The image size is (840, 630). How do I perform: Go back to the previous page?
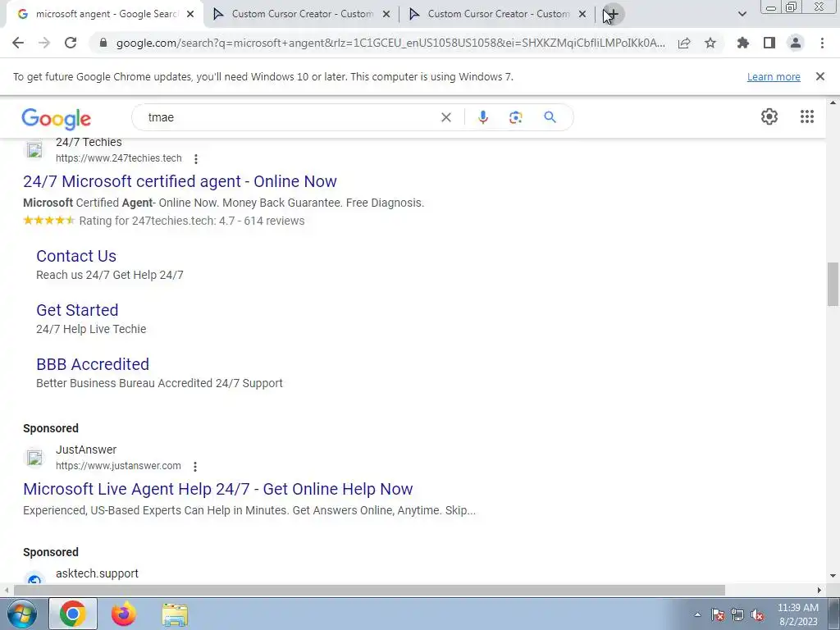[18, 43]
